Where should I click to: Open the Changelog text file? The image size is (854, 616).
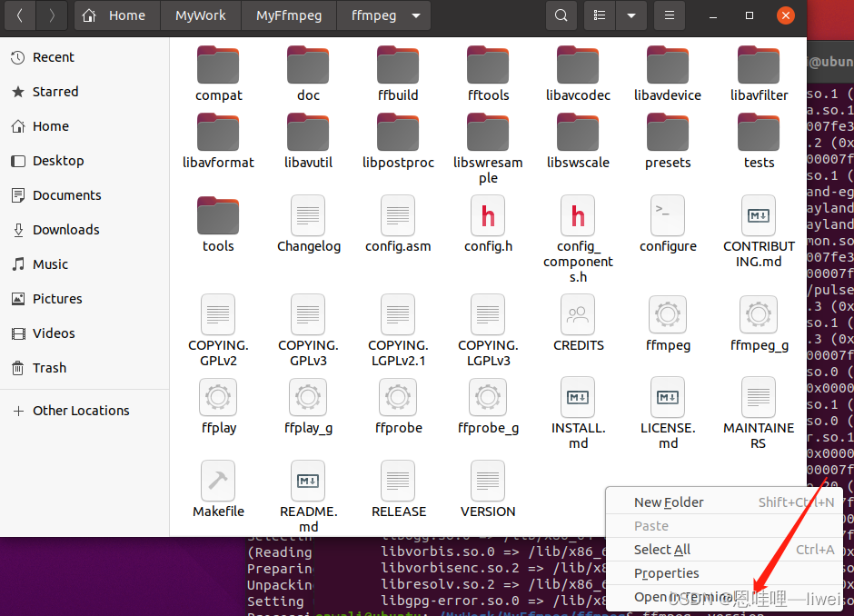pos(307,215)
